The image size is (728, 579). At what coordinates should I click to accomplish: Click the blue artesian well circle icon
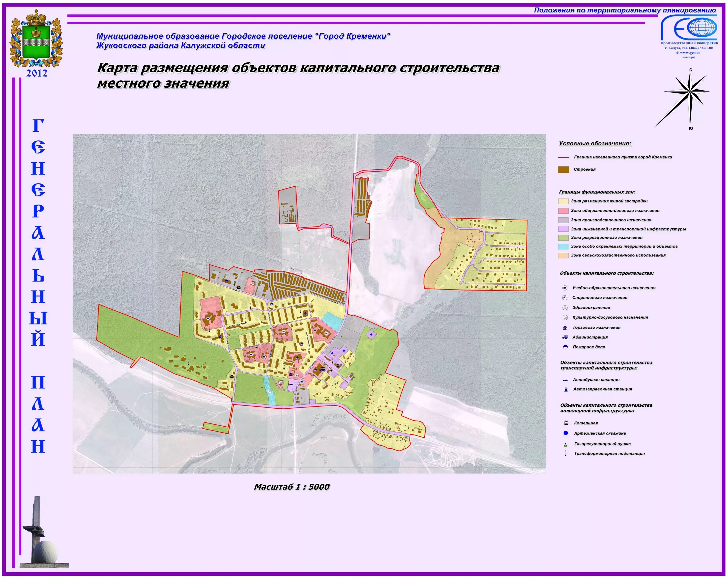pos(566,433)
